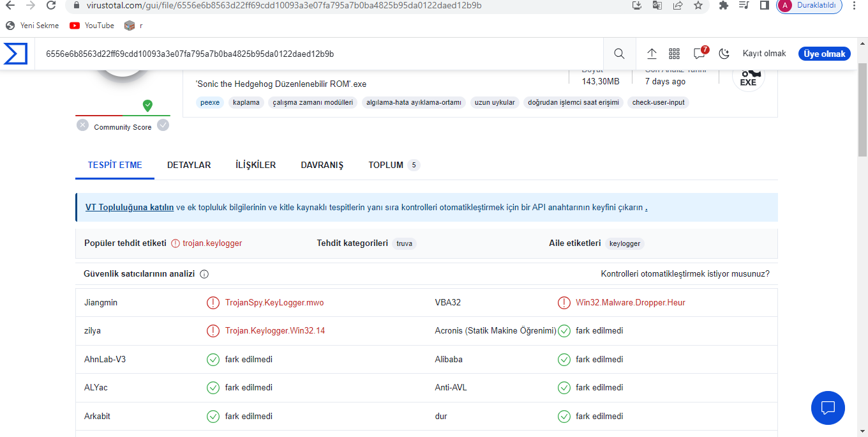Viewport: 868px width, 437px height.
Task: Click the search magnifier icon
Action: tap(619, 54)
